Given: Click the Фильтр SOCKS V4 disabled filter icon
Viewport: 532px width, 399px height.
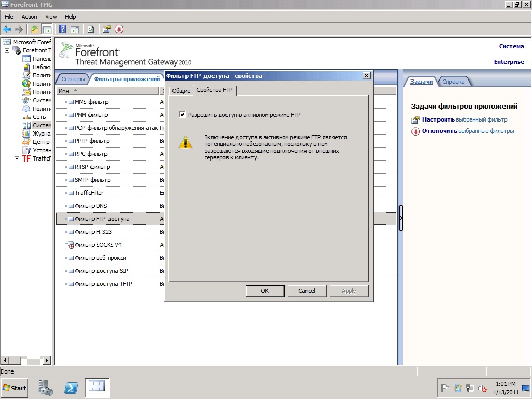Looking at the screenshot, I should coord(70,245).
